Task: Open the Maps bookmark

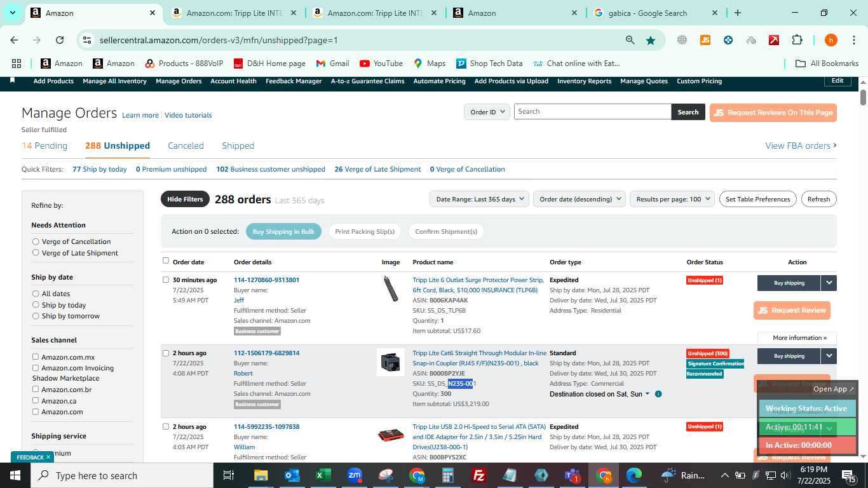Action: tap(430, 64)
